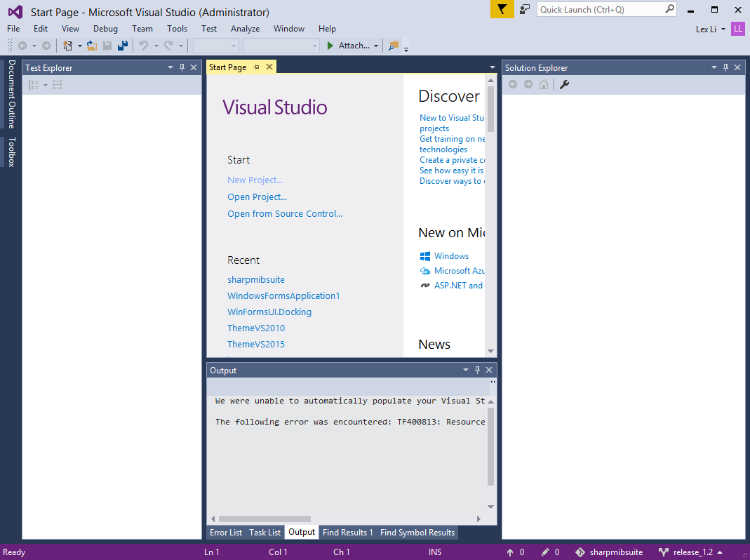Click the Open from Source Control link
The image size is (750, 560).
click(x=285, y=213)
